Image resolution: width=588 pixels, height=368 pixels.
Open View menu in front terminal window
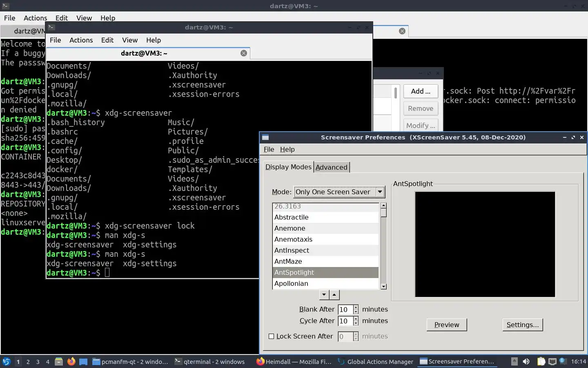pyautogui.click(x=130, y=40)
